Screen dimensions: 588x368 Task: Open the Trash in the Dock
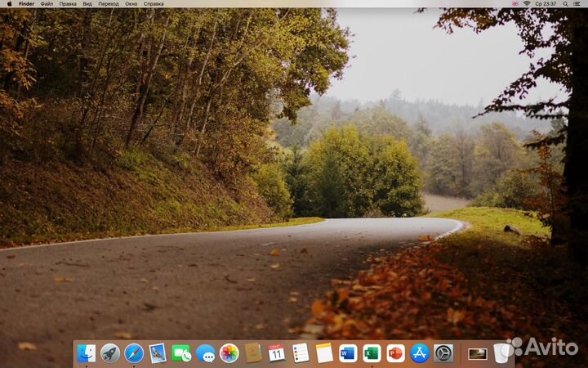(501, 353)
